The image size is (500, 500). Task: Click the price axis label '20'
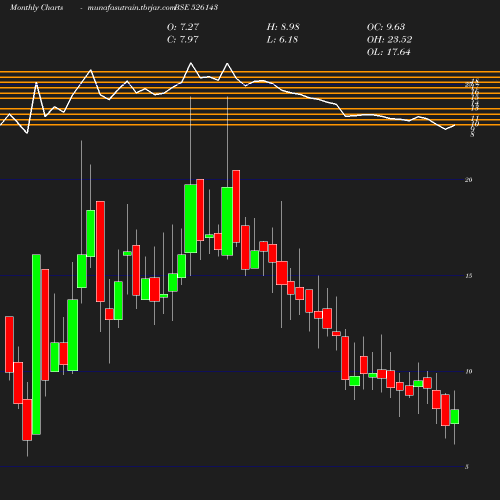coord(469,180)
